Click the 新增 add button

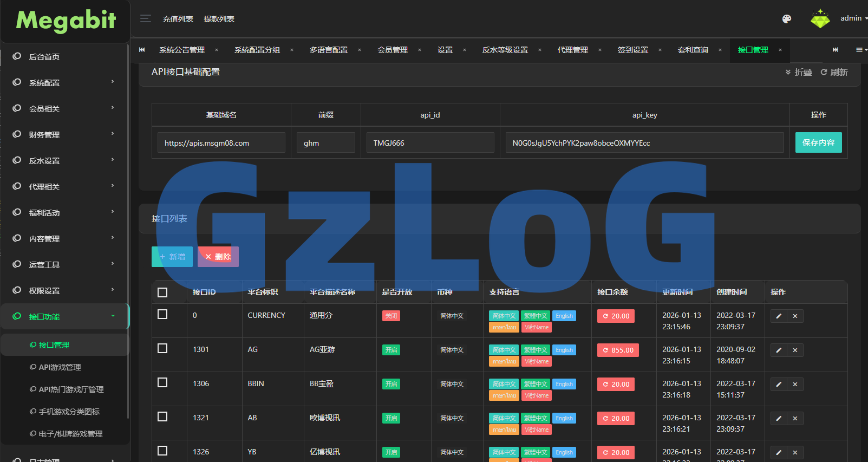pos(172,257)
